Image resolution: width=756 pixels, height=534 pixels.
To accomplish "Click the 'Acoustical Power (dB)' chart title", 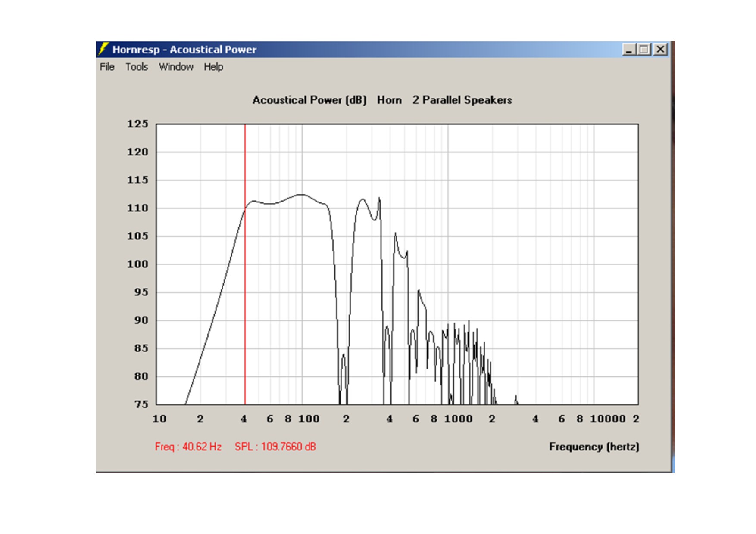I will pyautogui.click(x=309, y=100).
